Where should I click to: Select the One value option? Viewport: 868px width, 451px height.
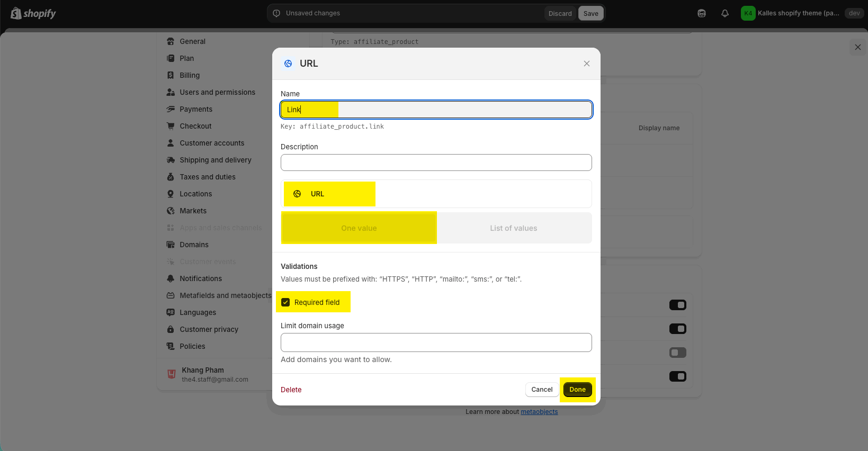click(359, 228)
